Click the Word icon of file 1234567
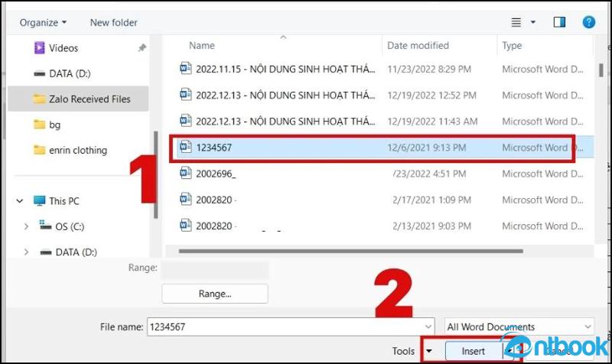The height and width of the screenshot is (364, 612). tap(185, 147)
